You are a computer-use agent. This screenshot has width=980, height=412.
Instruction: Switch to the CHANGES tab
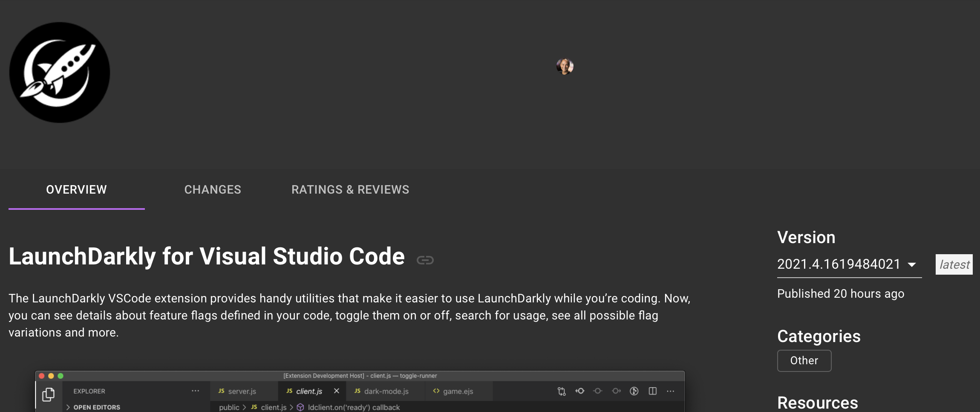213,189
